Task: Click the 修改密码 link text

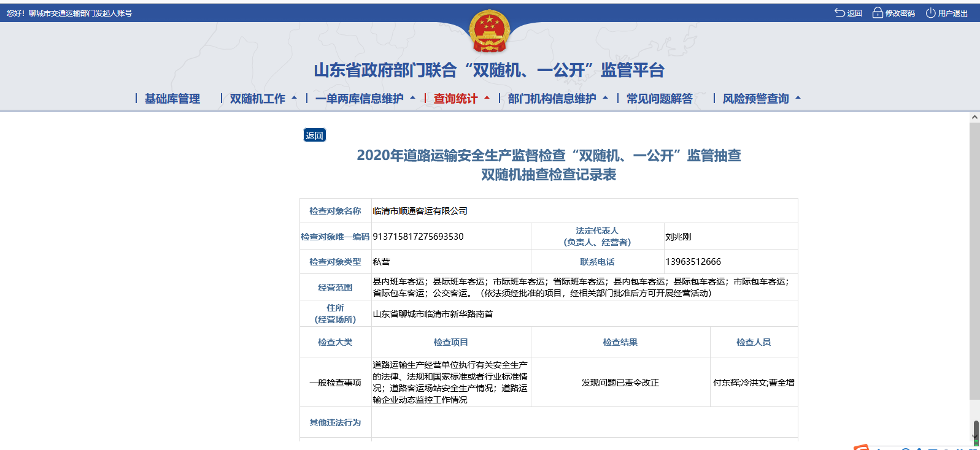Action: 900,13
